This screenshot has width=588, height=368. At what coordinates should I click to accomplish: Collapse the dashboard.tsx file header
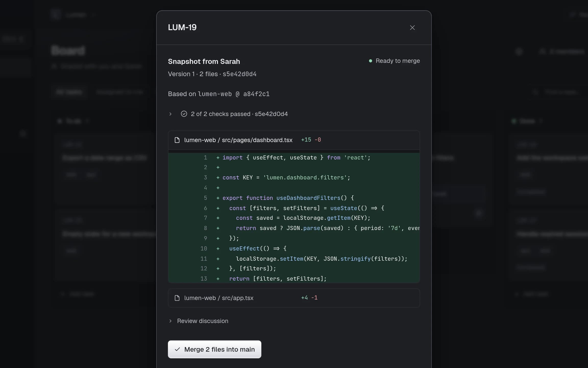pyautogui.click(x=294, y=140)
